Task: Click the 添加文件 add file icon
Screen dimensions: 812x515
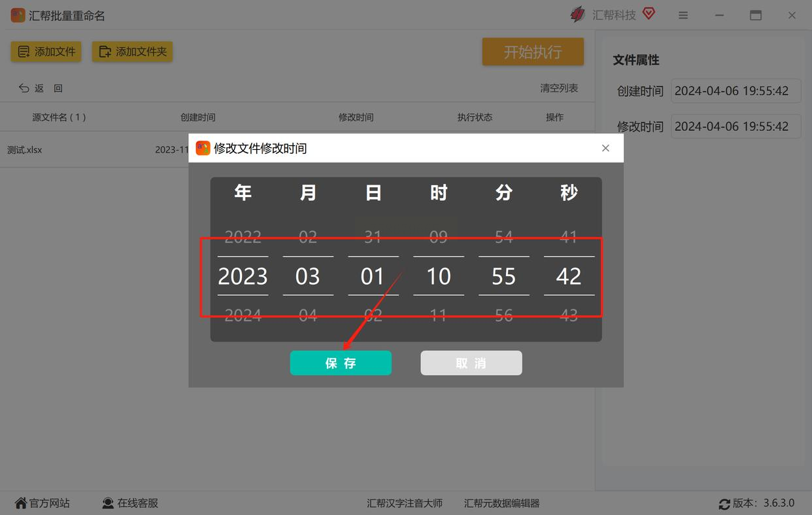Action: coord(24,52)
